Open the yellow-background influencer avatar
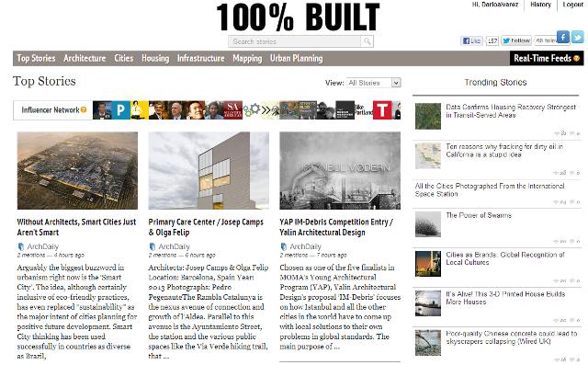The width and height of the screenshot is (588, 365). pos(140,110)
